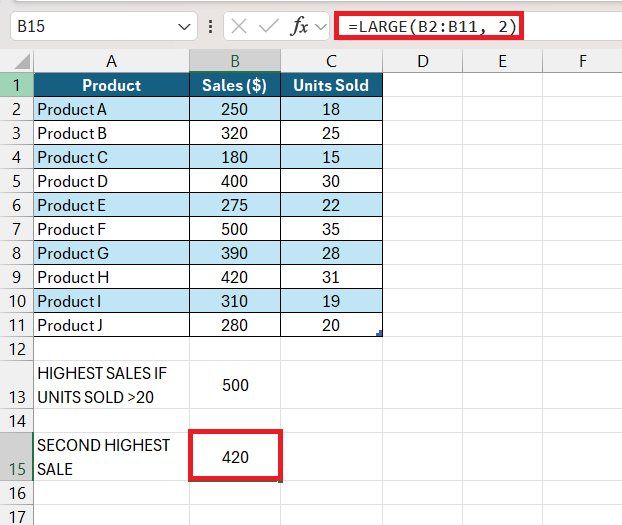Screen dimensions: 622x525
Task: Click units sold value 30
Action: tap(331, 181)
